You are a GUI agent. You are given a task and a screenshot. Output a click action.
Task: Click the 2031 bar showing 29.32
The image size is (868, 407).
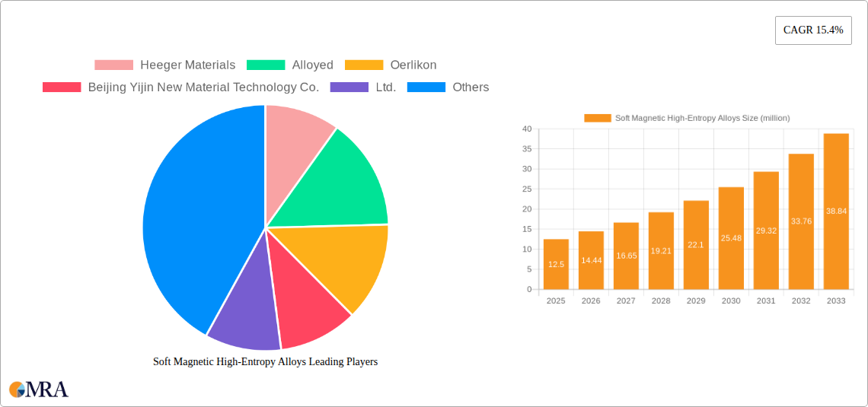766,231
